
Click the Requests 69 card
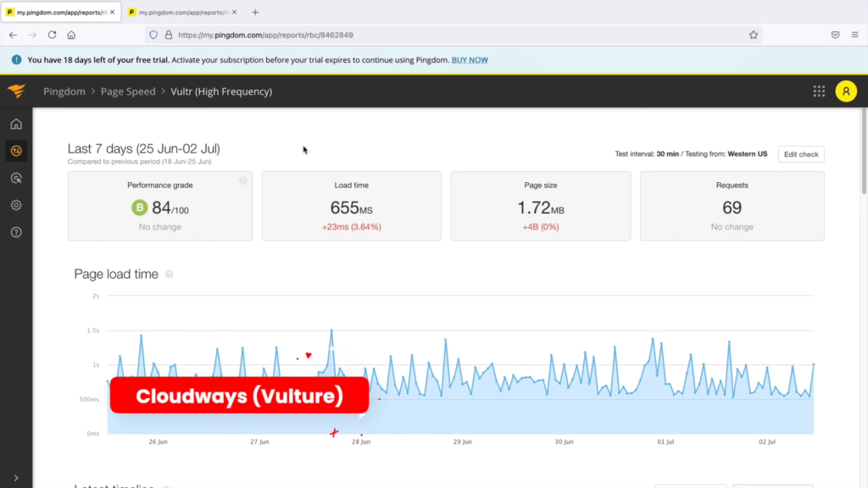coord(732,206)
